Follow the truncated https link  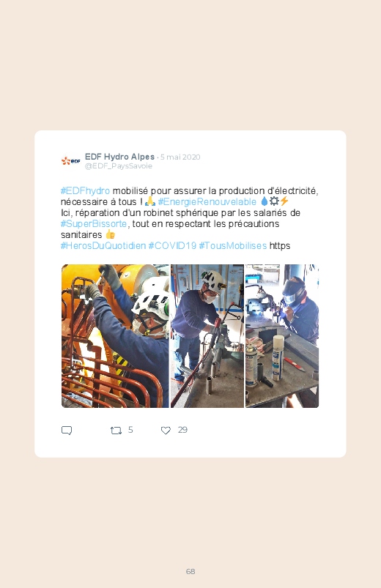[280, 246]
